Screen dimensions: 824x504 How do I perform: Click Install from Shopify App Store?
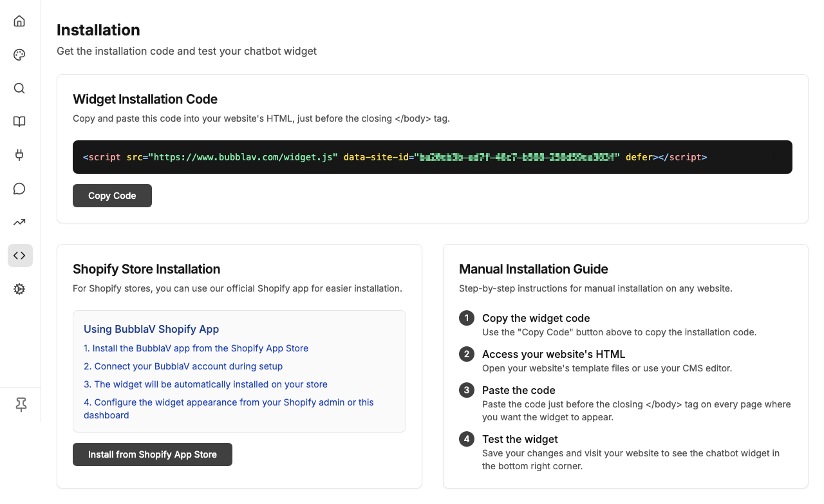coord(153,454)
